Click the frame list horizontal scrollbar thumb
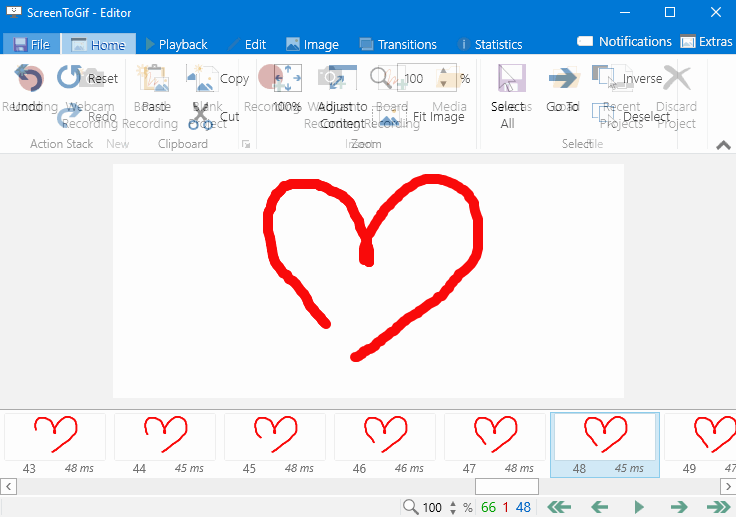 [506, 486]
